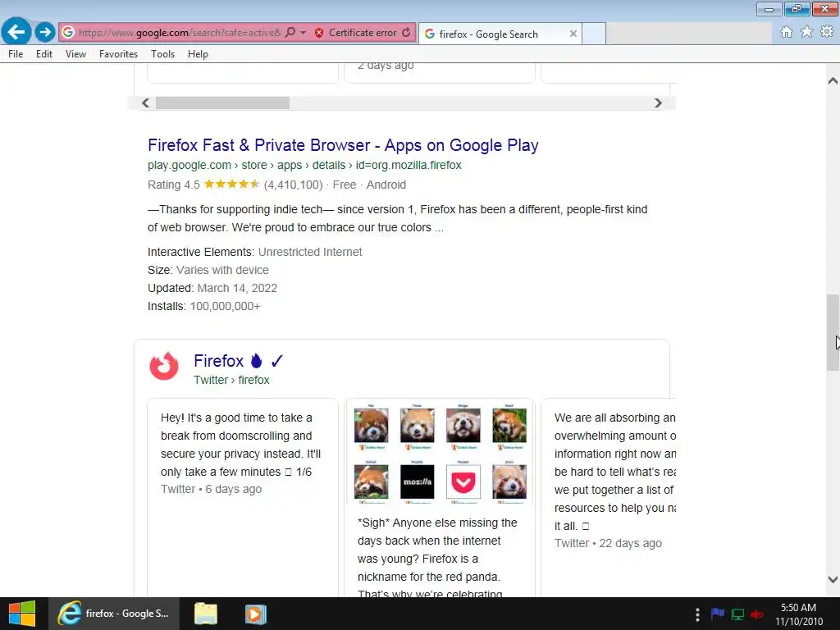This screenshot has height=630, width=840.
Task: Open the Favorites menu
Action: point(118,54)
